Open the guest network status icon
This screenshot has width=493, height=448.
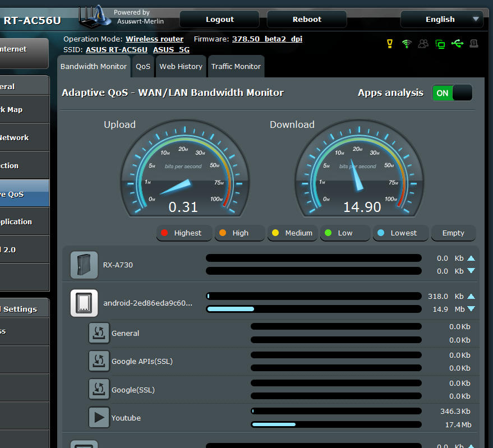point(423,43)
